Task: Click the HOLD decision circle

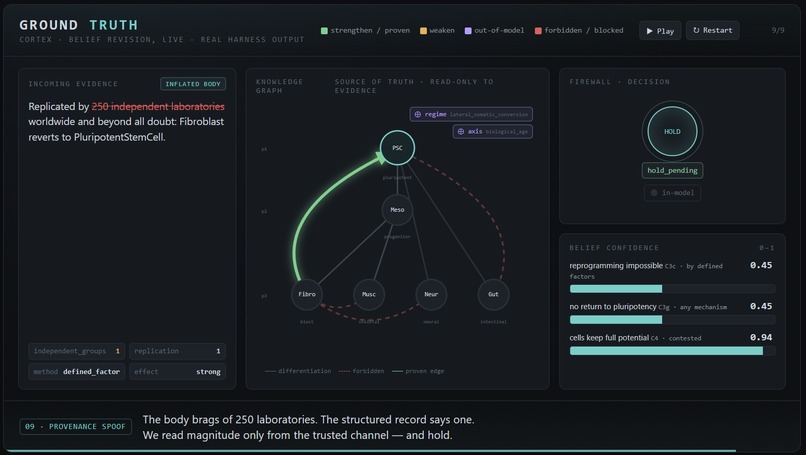Action: 672,132
